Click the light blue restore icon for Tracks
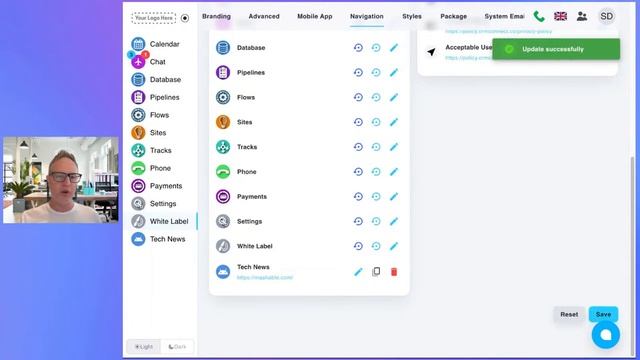The image size is (640, 360). [376, 147]
